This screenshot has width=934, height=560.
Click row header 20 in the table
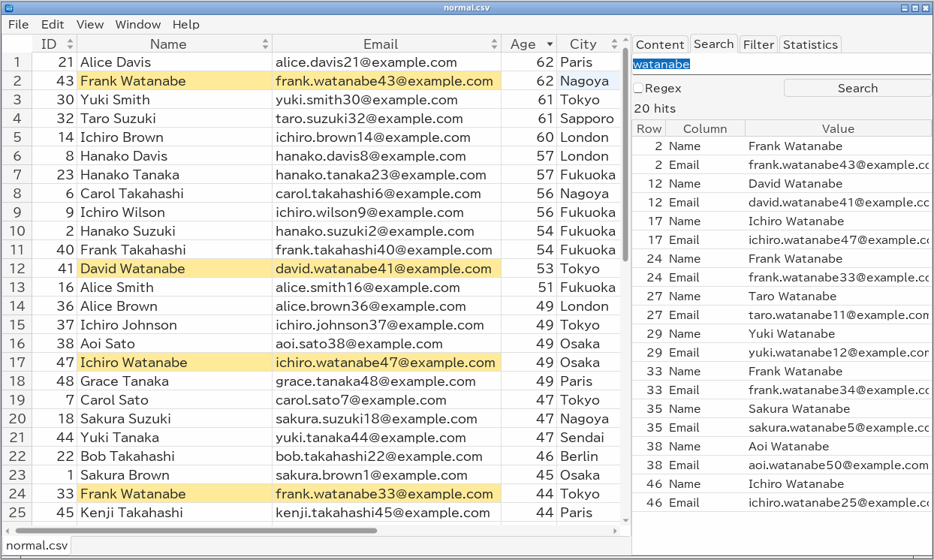[17, 419]
